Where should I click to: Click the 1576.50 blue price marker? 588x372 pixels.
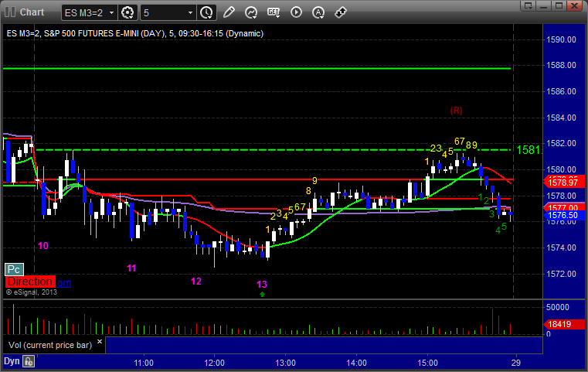pos(563,215)
